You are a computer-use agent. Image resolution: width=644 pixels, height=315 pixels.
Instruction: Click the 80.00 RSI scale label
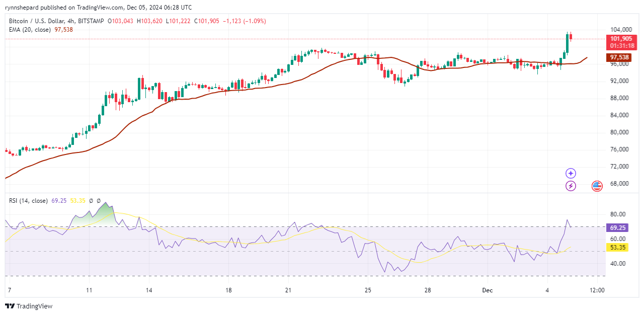tap(618, 214)
